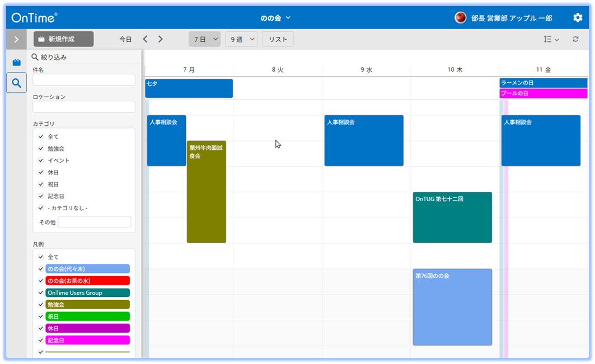The image size is (595, 364).
Task: Toggle the イベント category checkbox
Action: click(41, 160)
